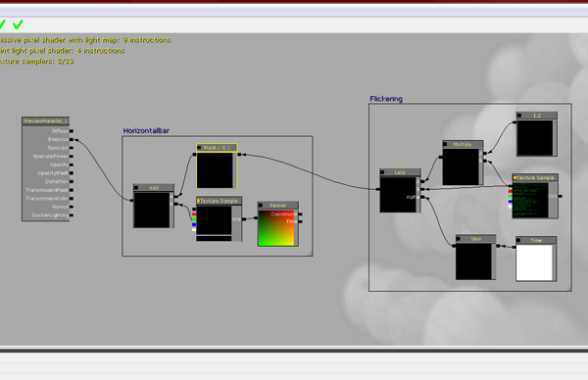The height and width of the screenshot is (380, 588).
Task: Select the Flickering comment label
Action: [x=386, y=99]
